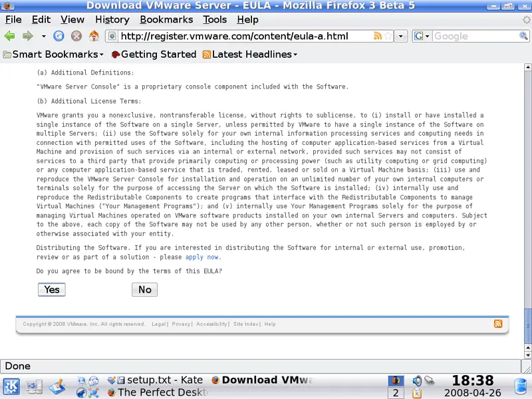
Task: Open the History menu
Action: click(112, 20)
